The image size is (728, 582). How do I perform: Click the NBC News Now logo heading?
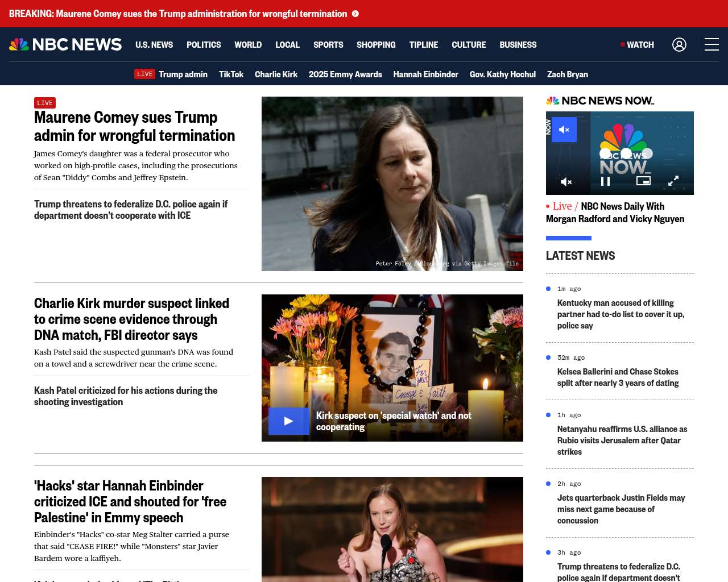coord(600,101)
